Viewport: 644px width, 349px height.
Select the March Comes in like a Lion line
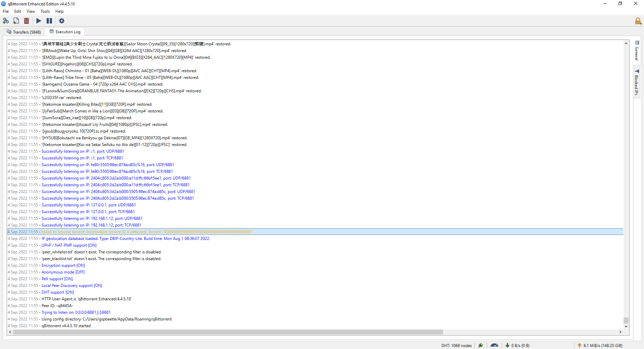(315, 111)
